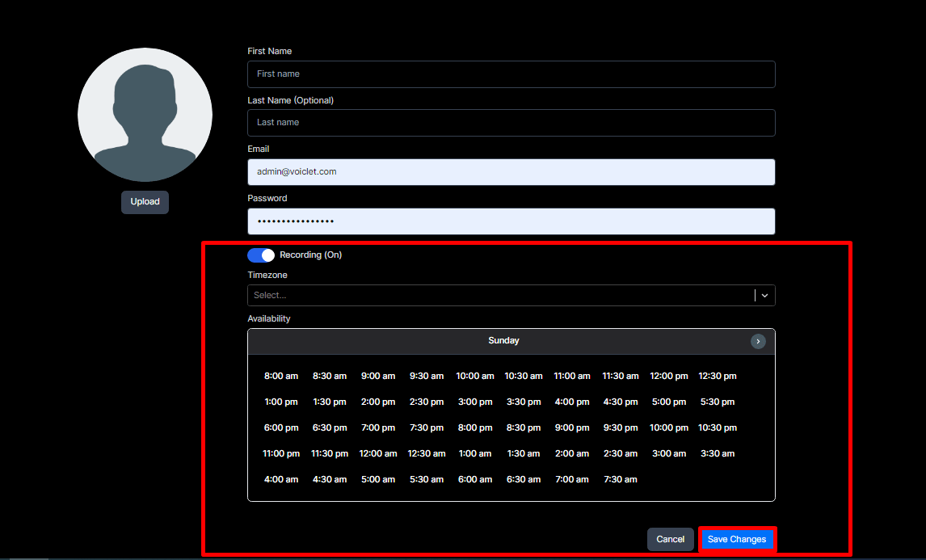Choose the 1:00 pm time slot
The width and height of the screenshot is (926, 560).
281,402
